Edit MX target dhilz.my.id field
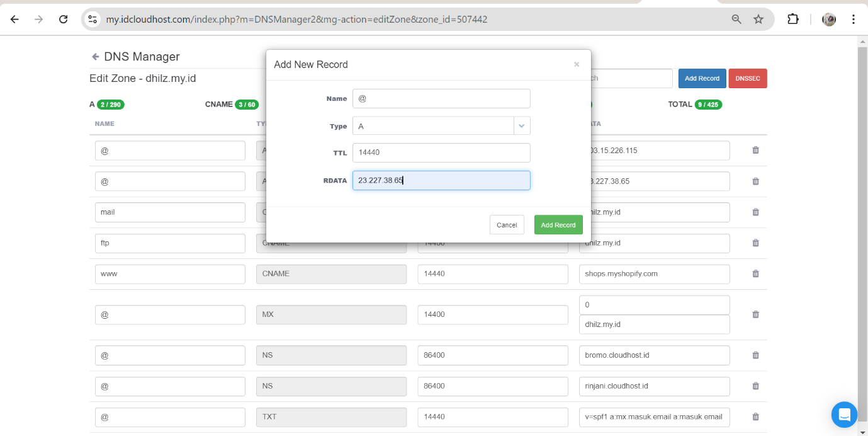The width and height of the screenshot is (868, 436). 654,324
